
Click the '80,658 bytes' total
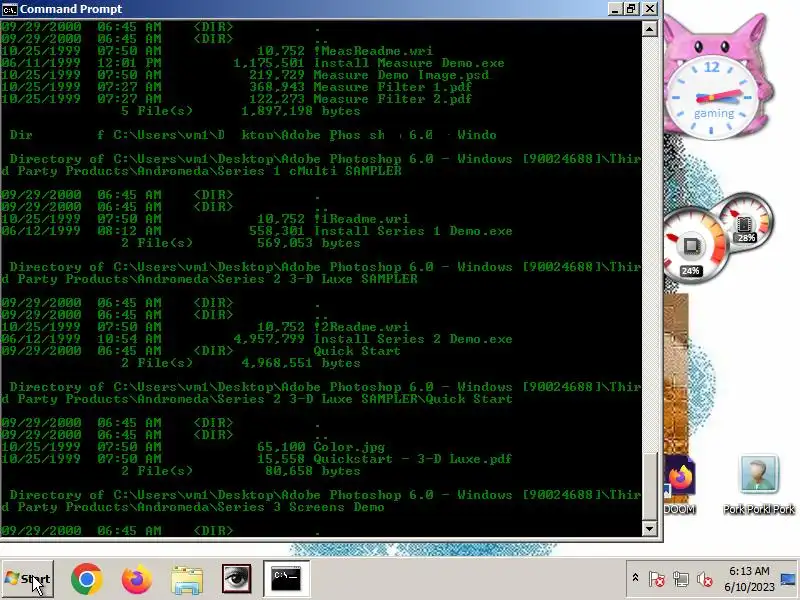pos(313,471)
